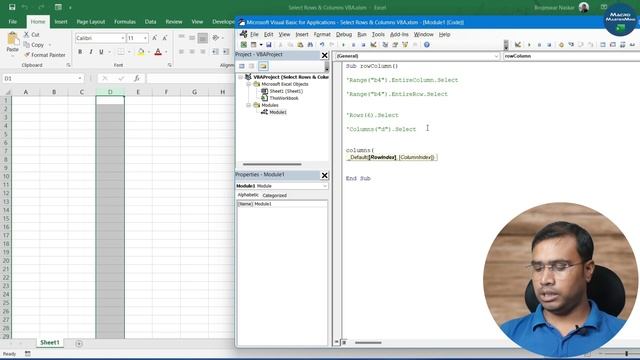640x360 pixels.
Task: Toggle Italic formatting in Excel
Action: (x=91, y=52)
